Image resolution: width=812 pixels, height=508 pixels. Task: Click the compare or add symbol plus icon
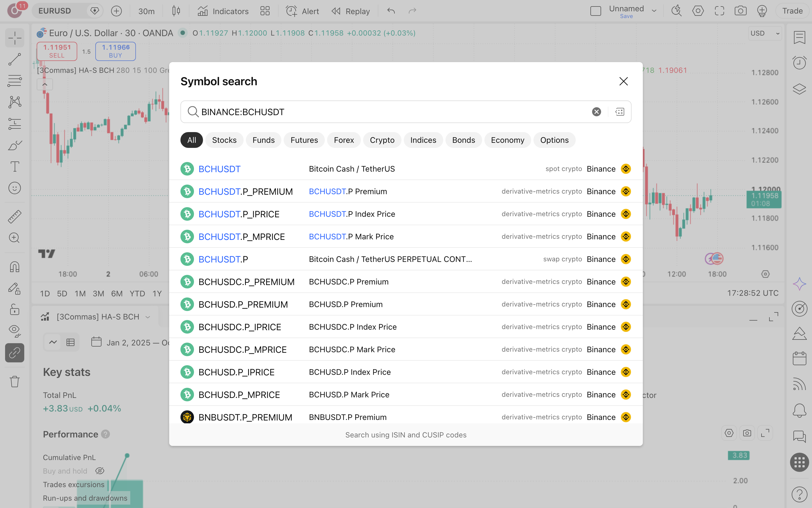(116, 11)
